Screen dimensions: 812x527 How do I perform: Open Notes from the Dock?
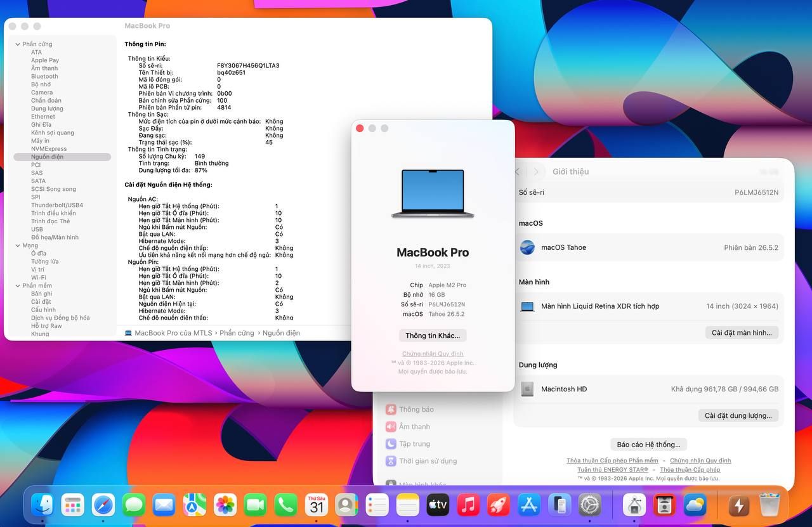point(408,505)
